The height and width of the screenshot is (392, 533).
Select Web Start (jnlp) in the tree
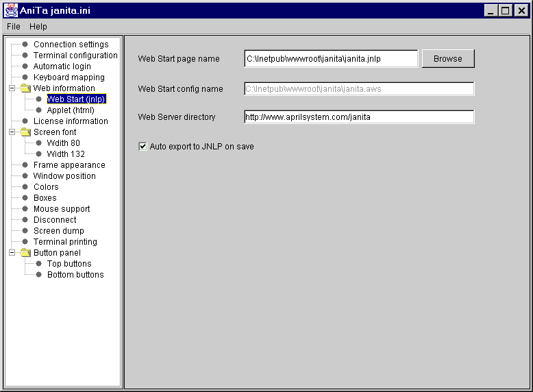pyautogui.click(x=77, y=99)
